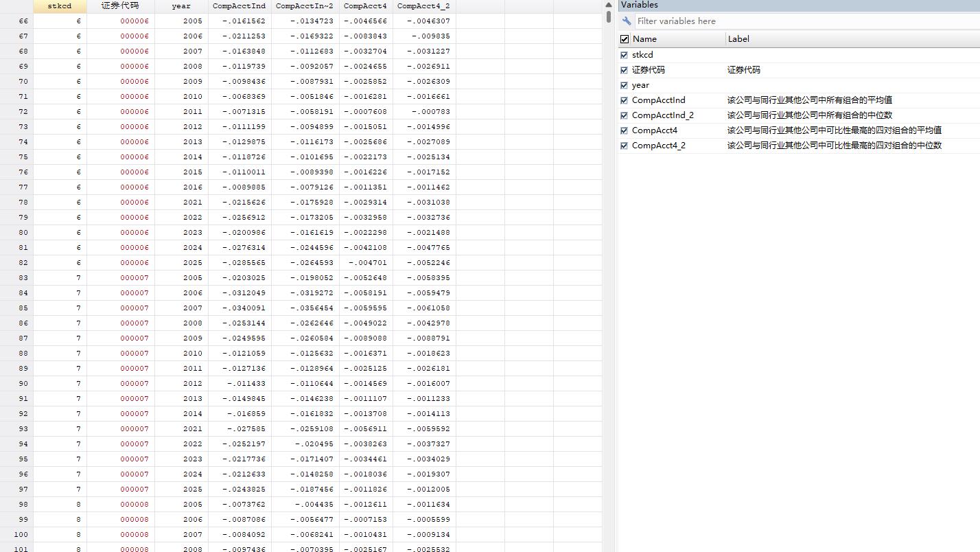Click cell -.004435 in row 98
The height and width of the screenshot is (552, 980).
305,505
